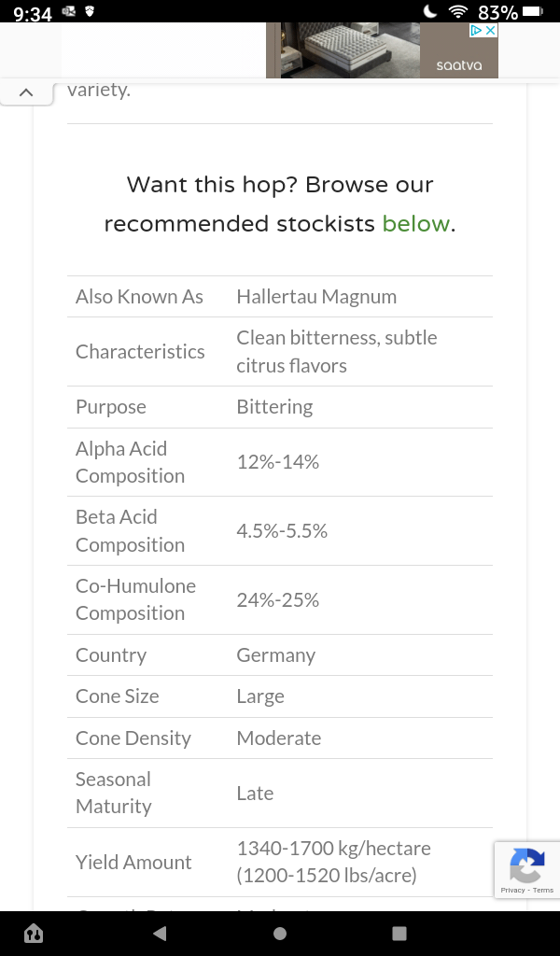Click the reCAPTCHA logo badge
560x956 pixels.
point(526,865)
